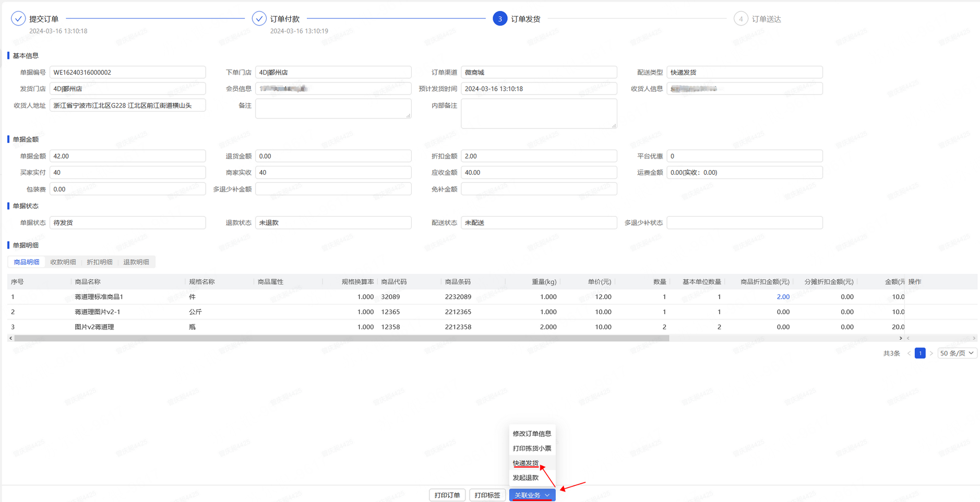Screen dimensions: 980x502
Task: Click the 多退少补金额 input field
Action: (x=333, y=189)
